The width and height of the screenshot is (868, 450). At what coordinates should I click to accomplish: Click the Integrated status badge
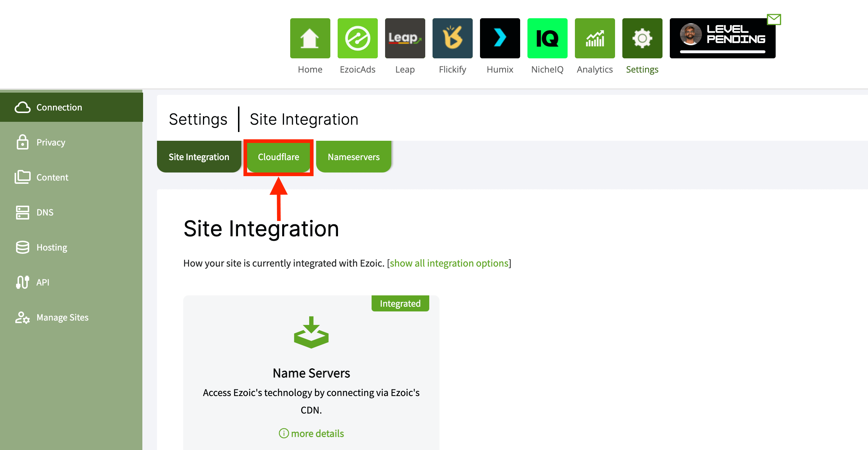coord(400,303)
